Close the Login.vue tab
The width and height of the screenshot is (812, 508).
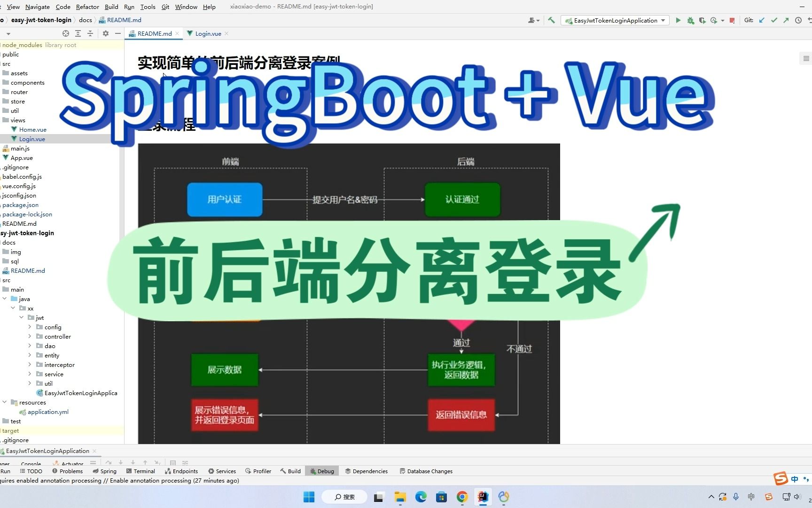226,33
